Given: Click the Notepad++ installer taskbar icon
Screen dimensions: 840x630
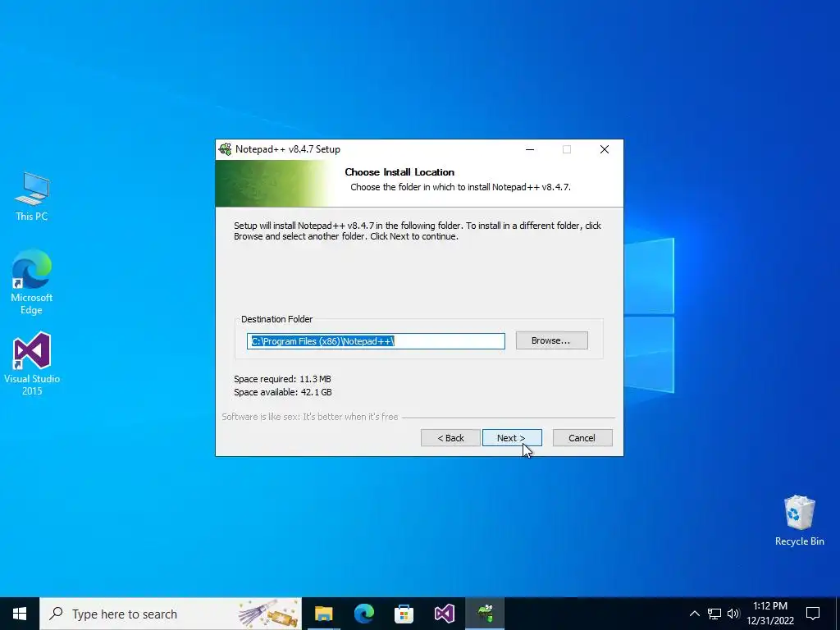Looking at the screenshot, I should pos(485,614).
